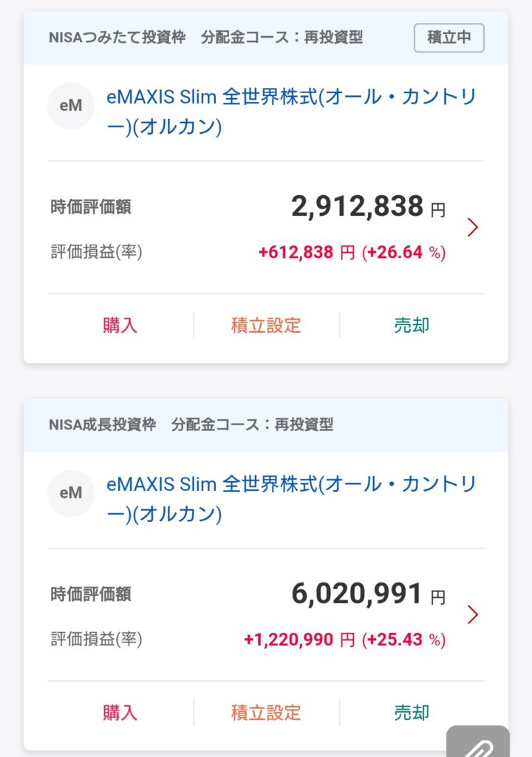This screenshot has width=532, height=757.
Task: Tap the 積立中 status badge
Action: (x=449, y=38)
